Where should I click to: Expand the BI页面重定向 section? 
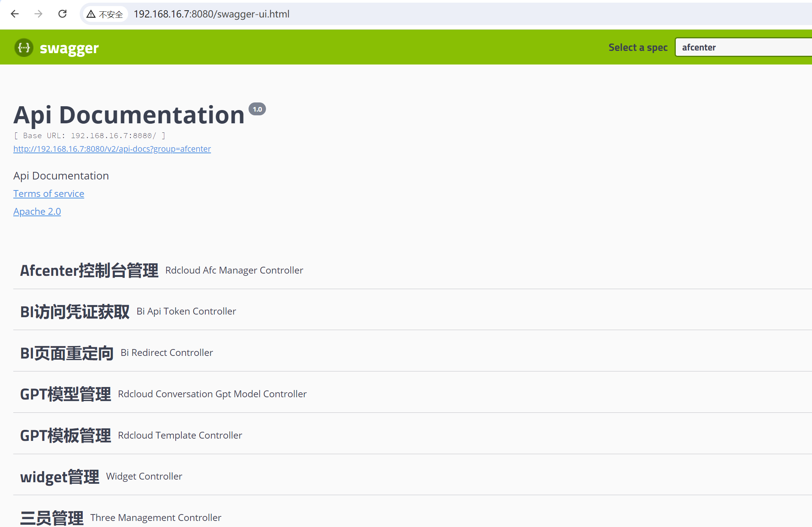[x=67, y=353]
